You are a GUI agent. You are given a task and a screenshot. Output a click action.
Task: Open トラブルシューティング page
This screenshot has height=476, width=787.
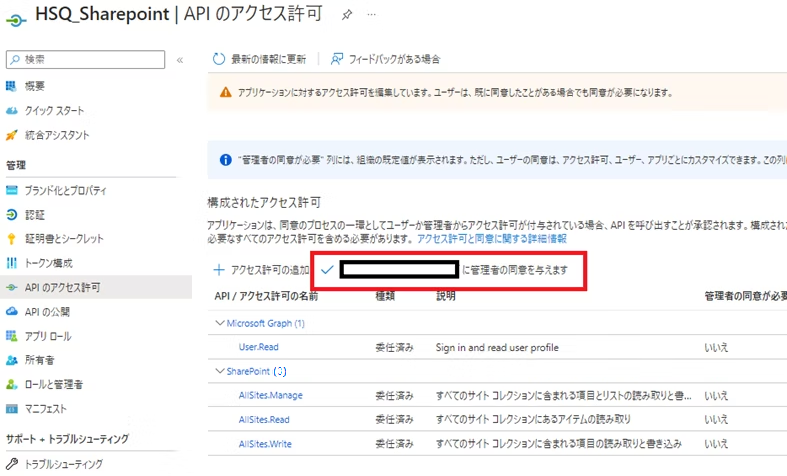click(x=64, y=464)
